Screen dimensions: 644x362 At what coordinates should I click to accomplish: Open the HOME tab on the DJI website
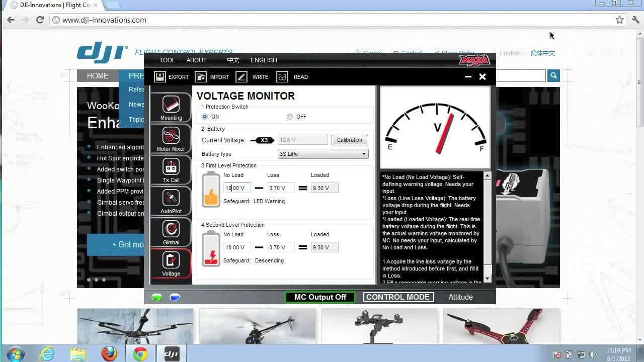click(x=98, y=76)
